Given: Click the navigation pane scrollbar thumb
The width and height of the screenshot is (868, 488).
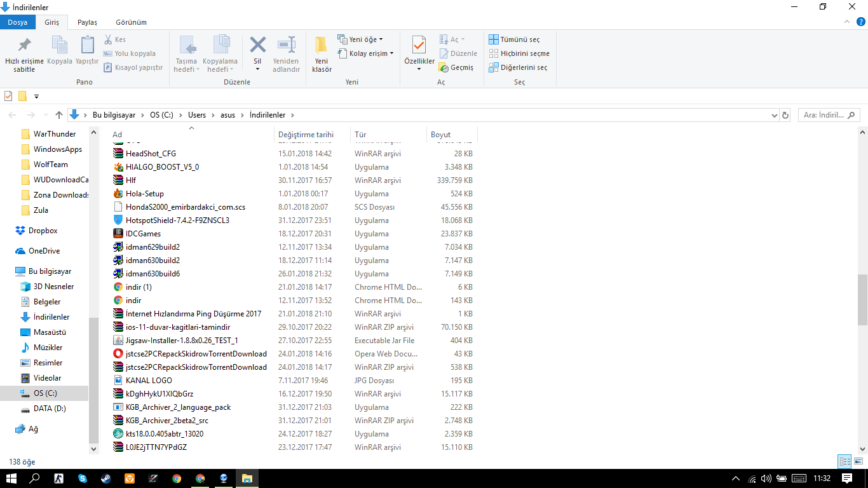Looking at the screenshot, I should [x=93, y=380].
